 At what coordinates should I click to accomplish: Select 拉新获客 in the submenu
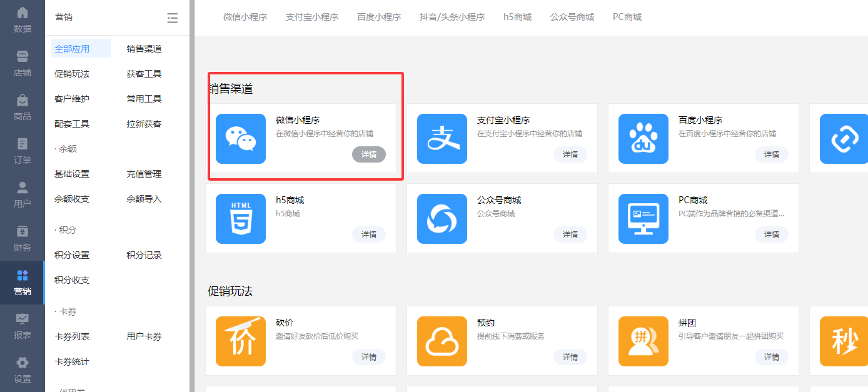[144, 124]
